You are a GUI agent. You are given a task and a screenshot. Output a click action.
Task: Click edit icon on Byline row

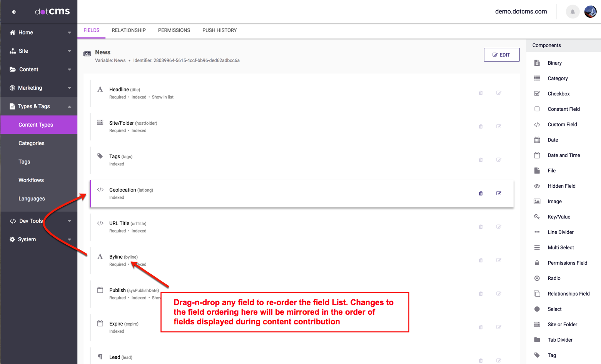pyautogui.click(x=499, y=260)
